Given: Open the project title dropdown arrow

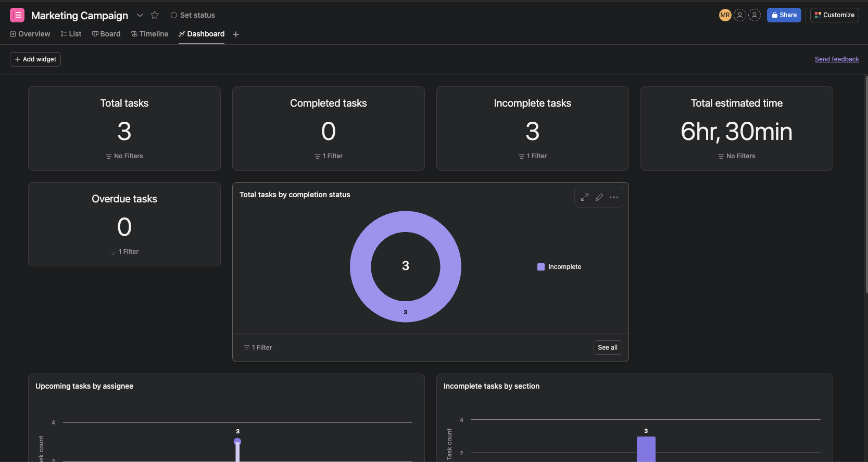Looking at the screenshot, I should pos(140,15).
